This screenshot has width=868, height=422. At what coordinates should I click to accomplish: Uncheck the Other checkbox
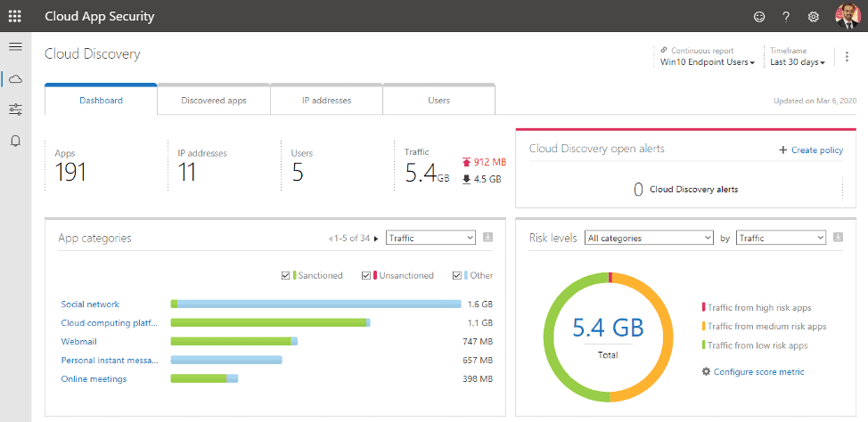[457, 275]
